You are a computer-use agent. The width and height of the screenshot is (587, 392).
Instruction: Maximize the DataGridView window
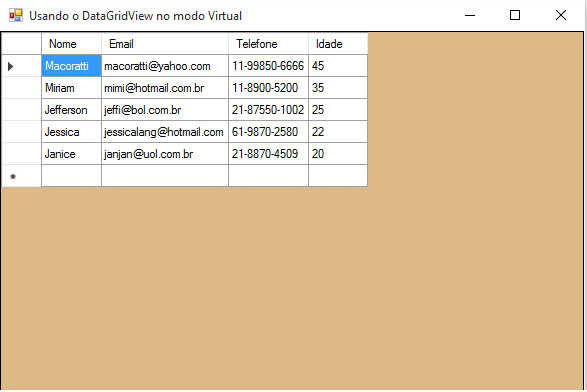515,15
